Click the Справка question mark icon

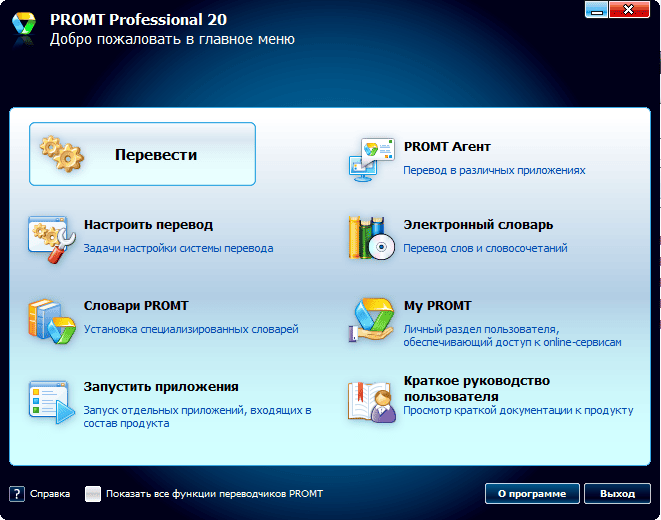click(x=17, y=493)
